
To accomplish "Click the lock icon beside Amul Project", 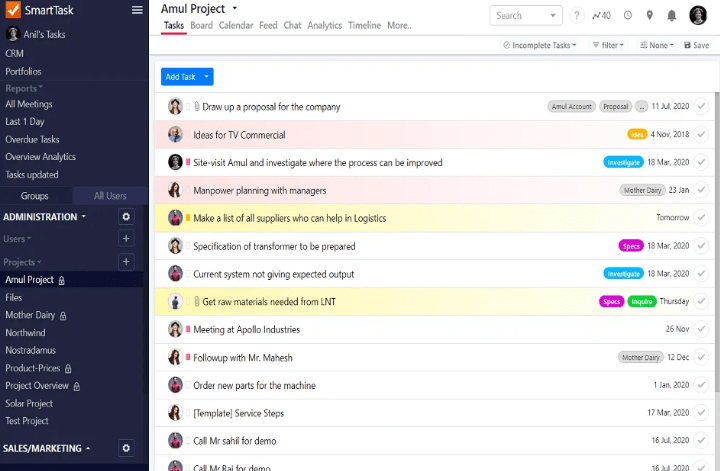I will coord(62,280).
